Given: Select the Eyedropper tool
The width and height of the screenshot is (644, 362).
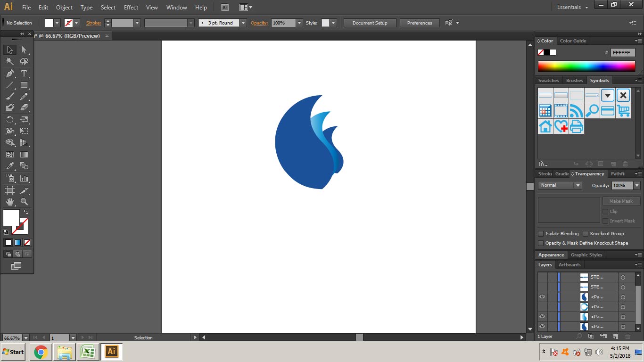Looking at the screenshot, I should pos(9,166).
